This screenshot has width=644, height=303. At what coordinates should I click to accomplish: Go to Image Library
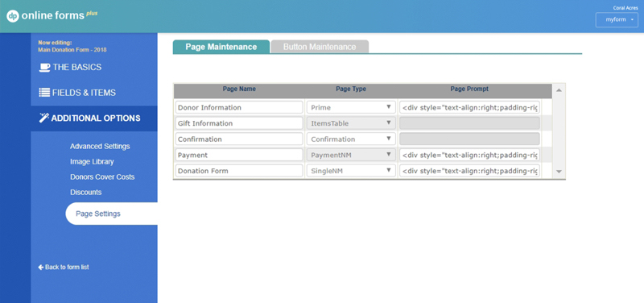[x=92, y=161]
